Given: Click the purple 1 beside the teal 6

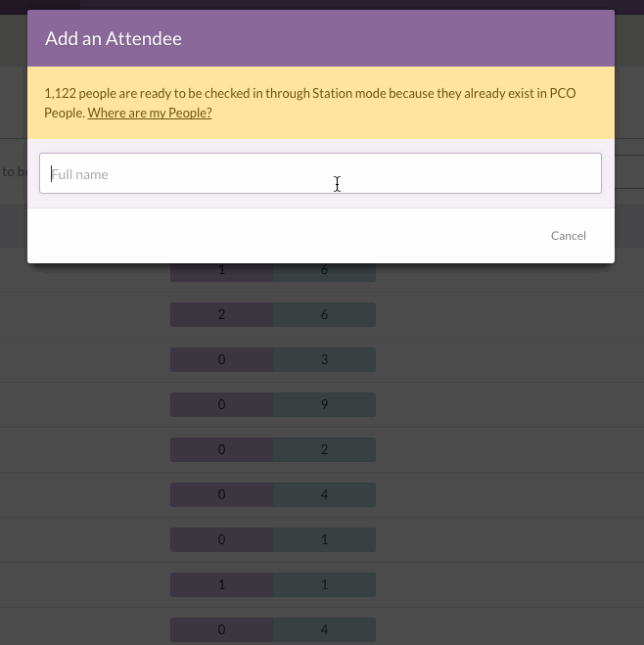Looking at the screenshot, I should (x=222, y=271).
